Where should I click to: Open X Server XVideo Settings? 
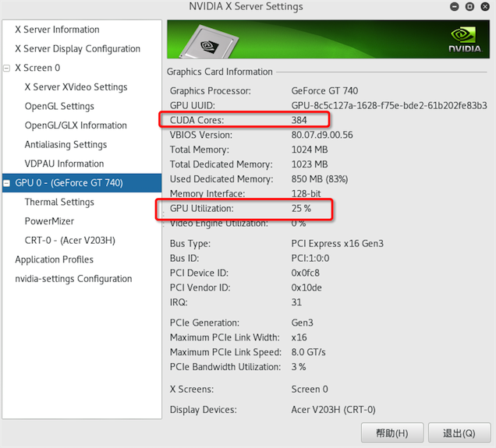tap(76, 87)
